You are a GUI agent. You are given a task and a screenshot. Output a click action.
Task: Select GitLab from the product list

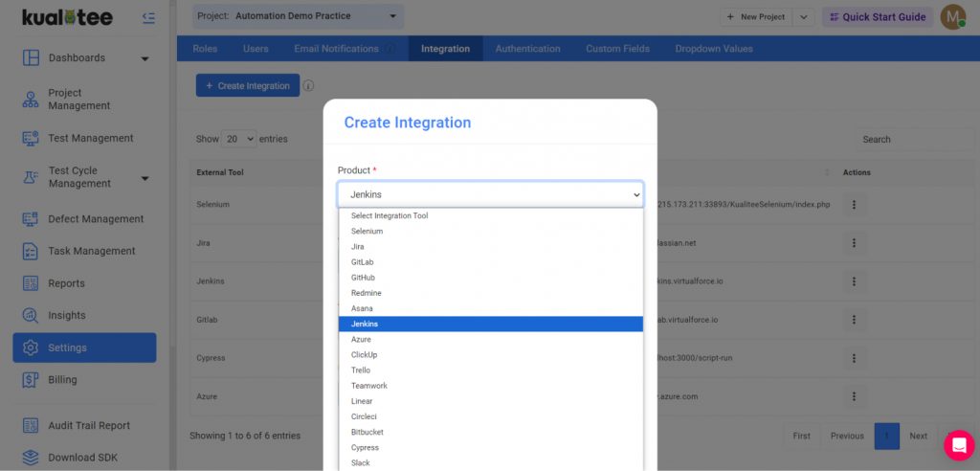pyautogui.click(x=491, y=262)
